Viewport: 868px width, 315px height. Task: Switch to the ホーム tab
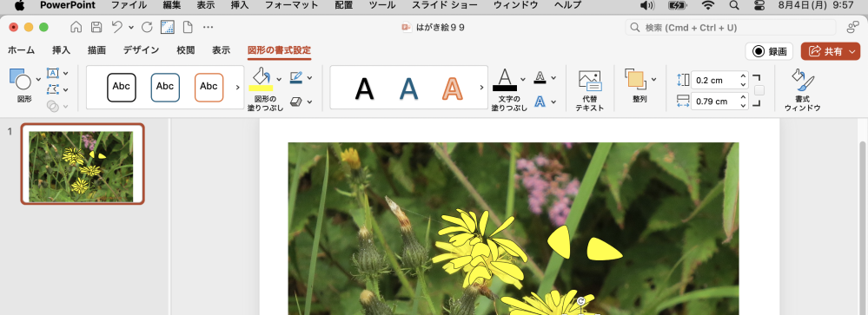tap(21, 50)
